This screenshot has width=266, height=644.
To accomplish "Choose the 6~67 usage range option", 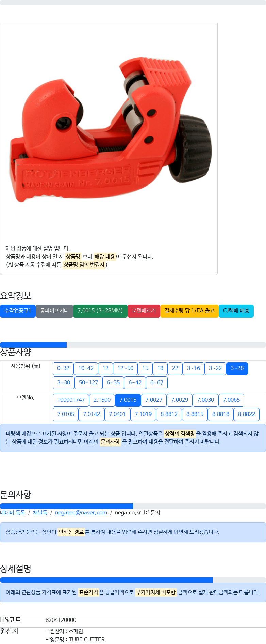I will click(157, 383).
